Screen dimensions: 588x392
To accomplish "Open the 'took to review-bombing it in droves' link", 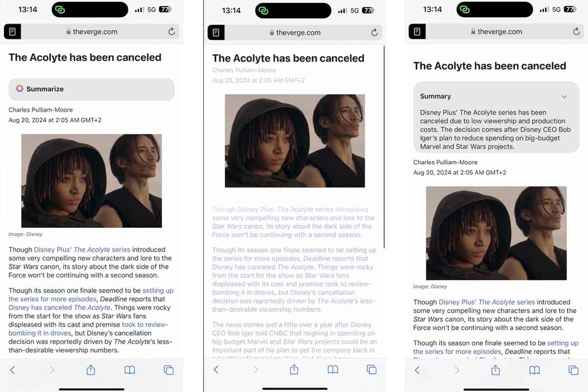I will click(x=88, y=329).
